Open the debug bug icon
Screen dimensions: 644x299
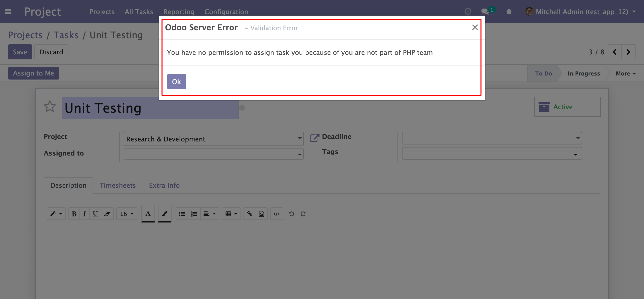tap(509, 12)
